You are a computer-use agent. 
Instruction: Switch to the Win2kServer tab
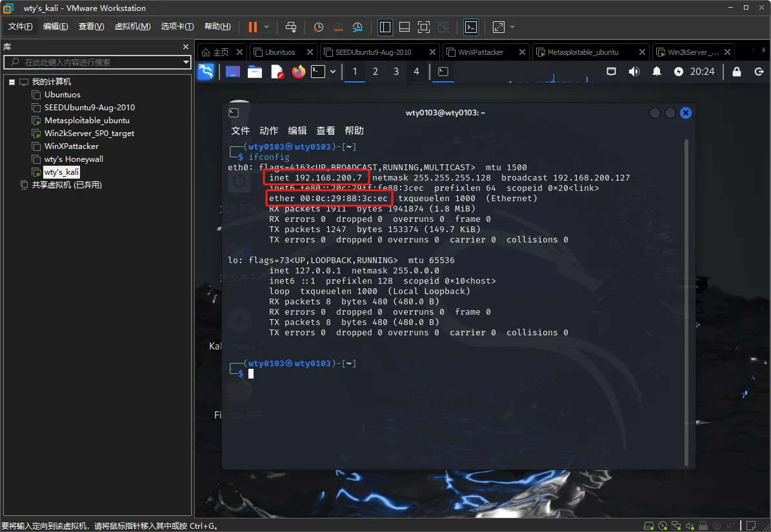coord(693,52)
